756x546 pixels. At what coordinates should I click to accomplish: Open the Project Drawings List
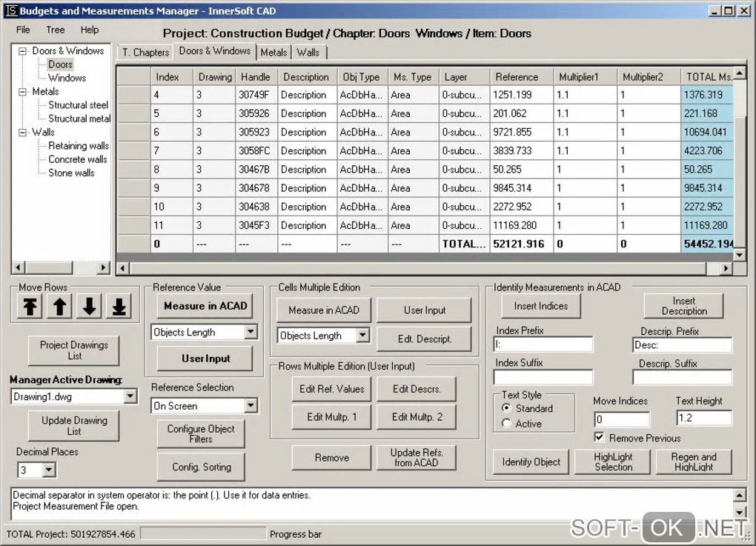click(x=74, y=350)
